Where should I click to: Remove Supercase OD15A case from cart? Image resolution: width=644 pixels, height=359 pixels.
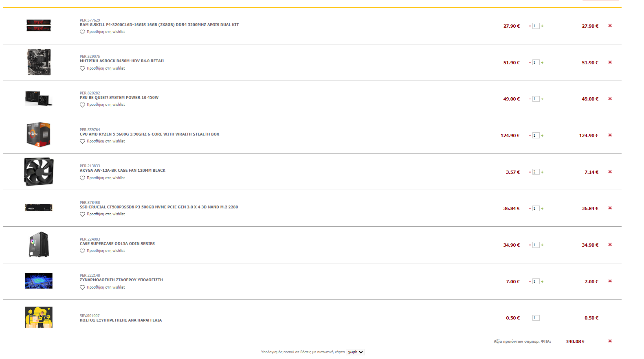[610, 245]
